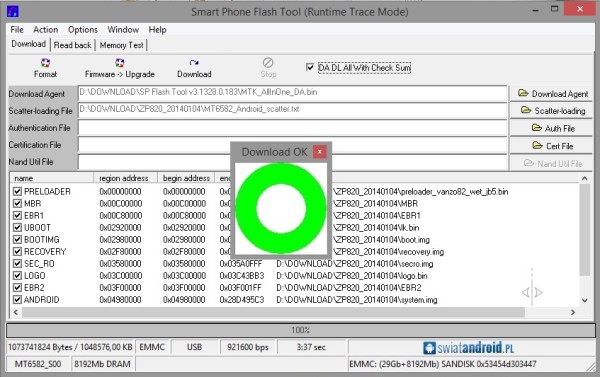
Task: Click the horizontal scroll left arrow
Action: point(16,312)
